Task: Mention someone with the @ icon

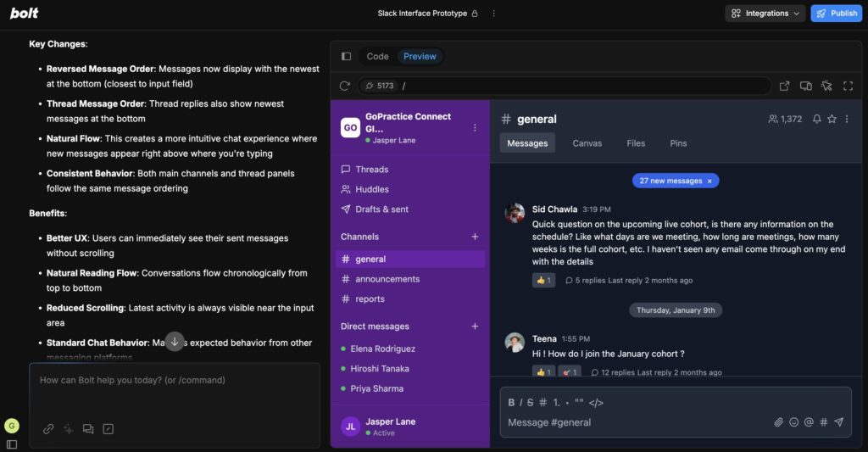Action: pos(809,422)
